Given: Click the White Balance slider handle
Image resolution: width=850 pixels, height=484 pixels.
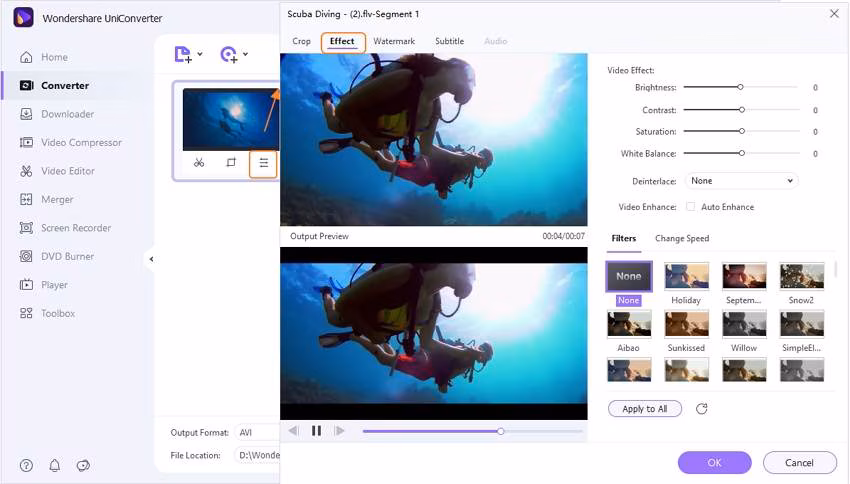Looking at the screenshot, I should (742, 153).
